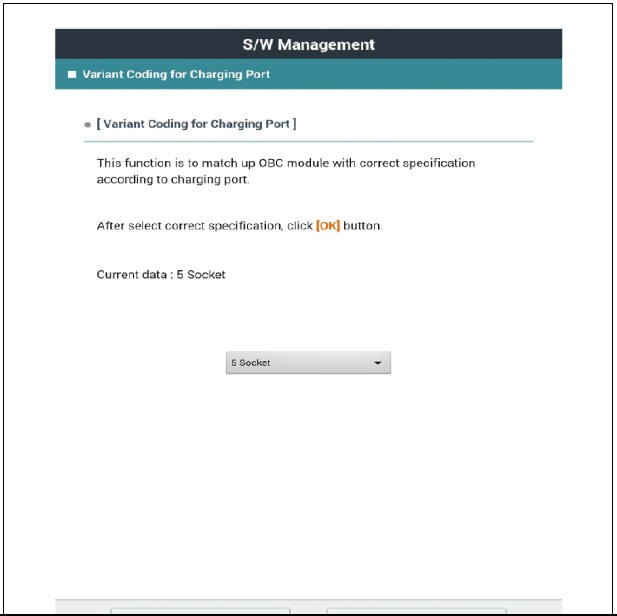Click the 'according to charging port' line

173,179
